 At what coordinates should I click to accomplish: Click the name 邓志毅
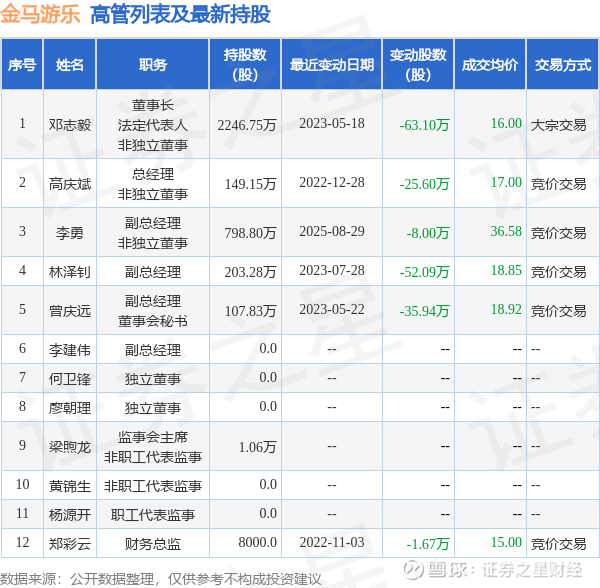pos(70,125)
